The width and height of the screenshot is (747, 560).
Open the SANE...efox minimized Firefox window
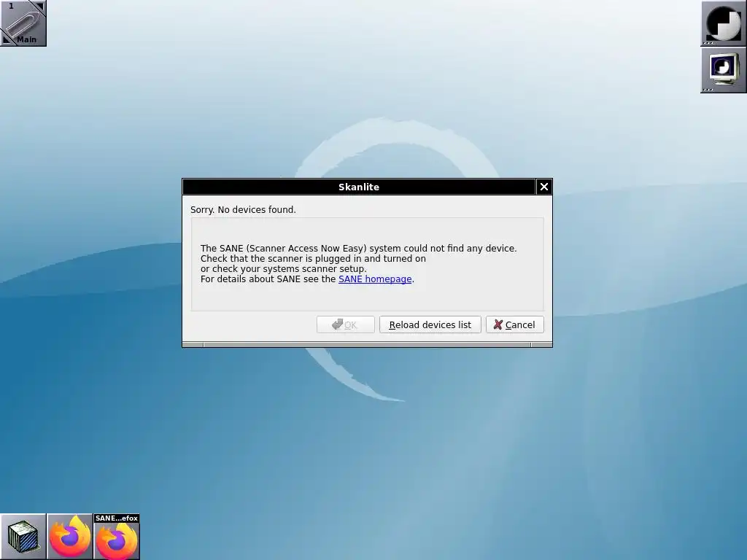(x=116, y=536)
